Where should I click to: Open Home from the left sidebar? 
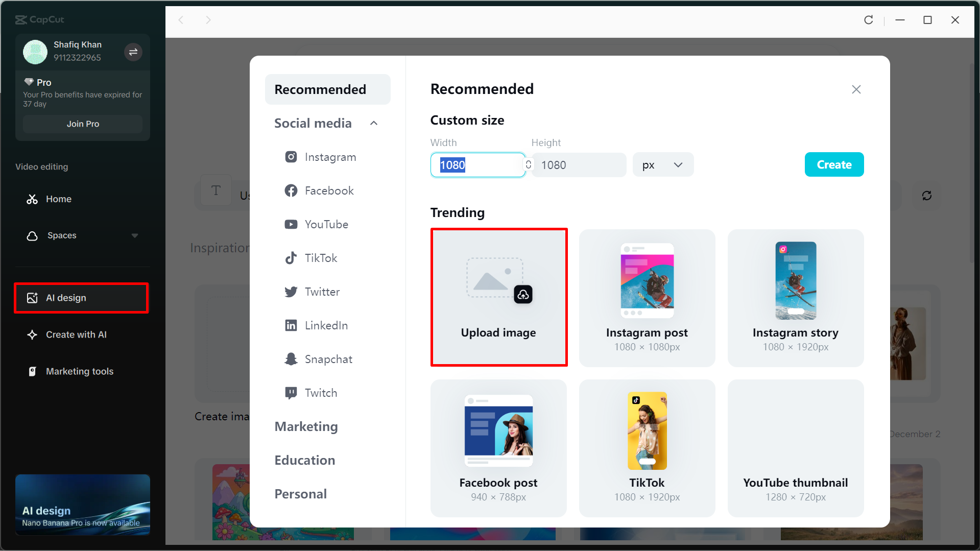(59, 199)
